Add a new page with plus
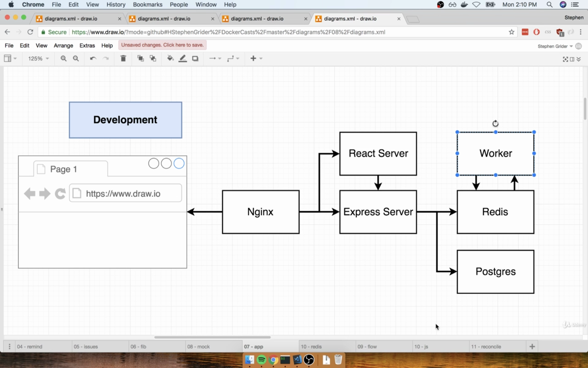This screenshot has height=368, width=588. click(532, 346)
